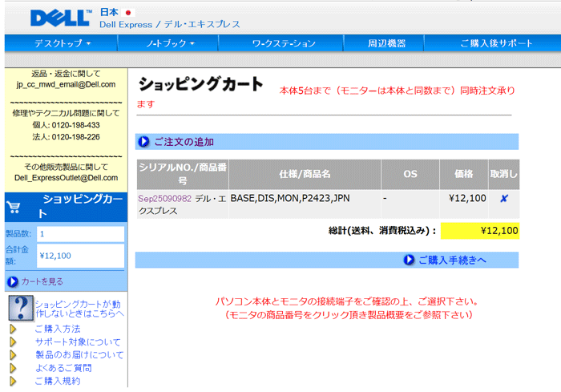This screenshot has width=561, height=392.
Task: Click the ショッピングカート page heading
Action: pos(200,84)
